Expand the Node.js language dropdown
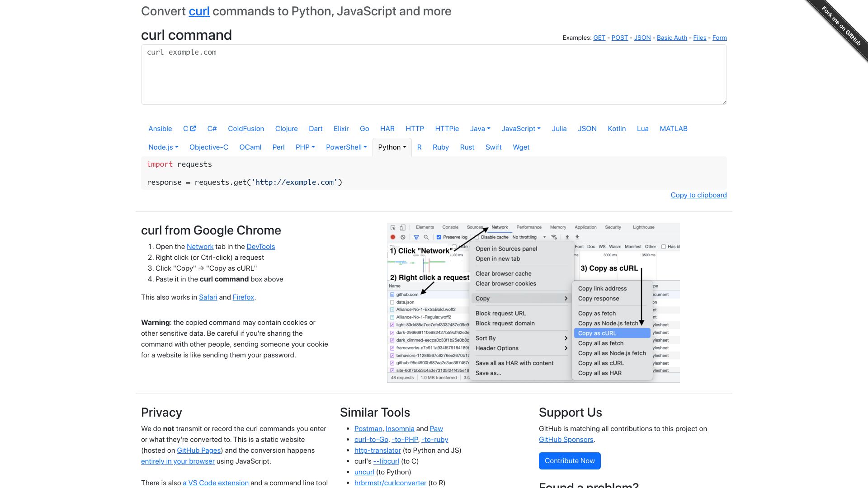The height and width of the screenshot is (488, 868). pyautogui.click(x=163, y=147)
